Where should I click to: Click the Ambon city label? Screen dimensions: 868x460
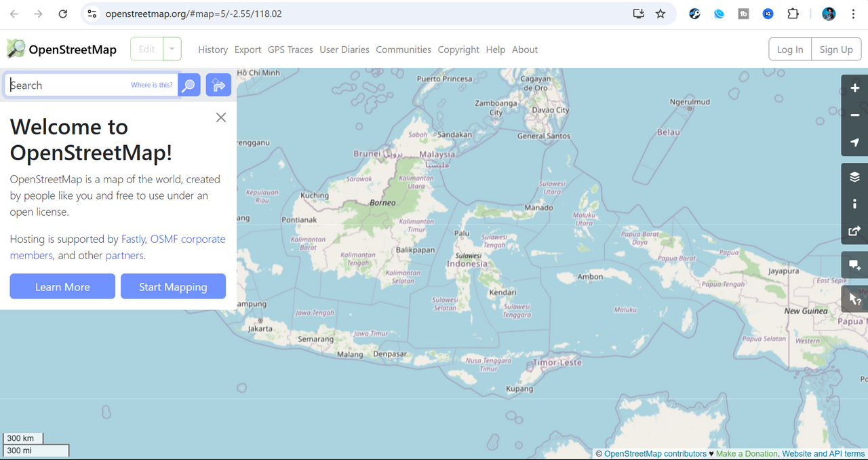pos(590,276)
